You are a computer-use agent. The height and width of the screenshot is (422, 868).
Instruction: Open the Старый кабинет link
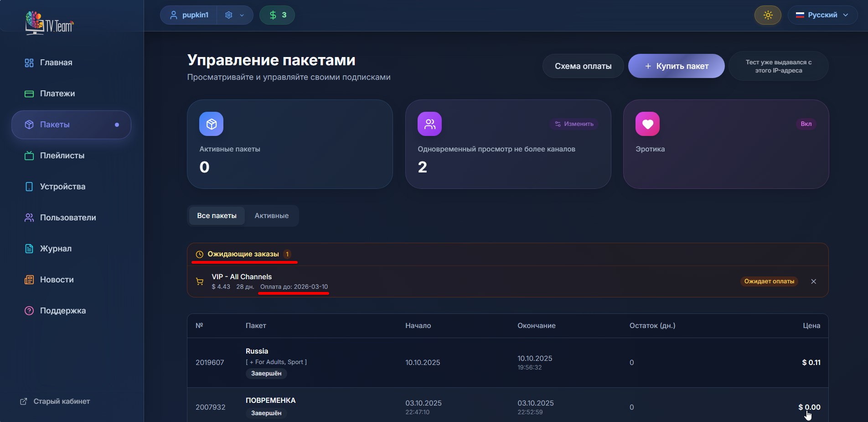[x=56, y=401]
